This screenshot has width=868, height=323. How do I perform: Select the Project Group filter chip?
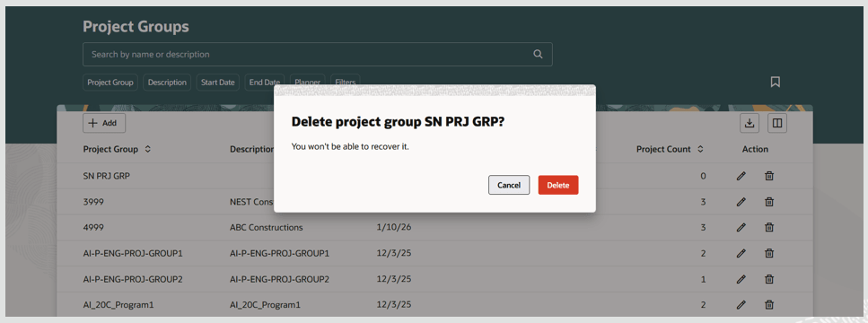click(110, 83)
